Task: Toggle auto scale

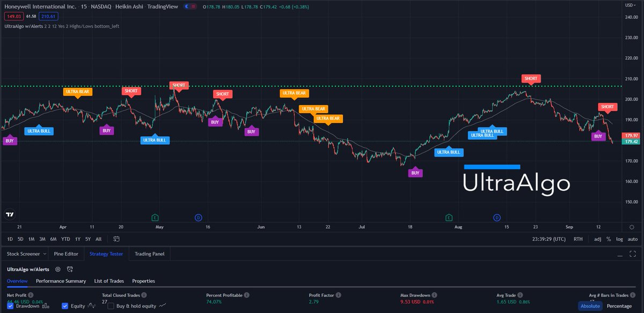Action: [x=633, y=239]
